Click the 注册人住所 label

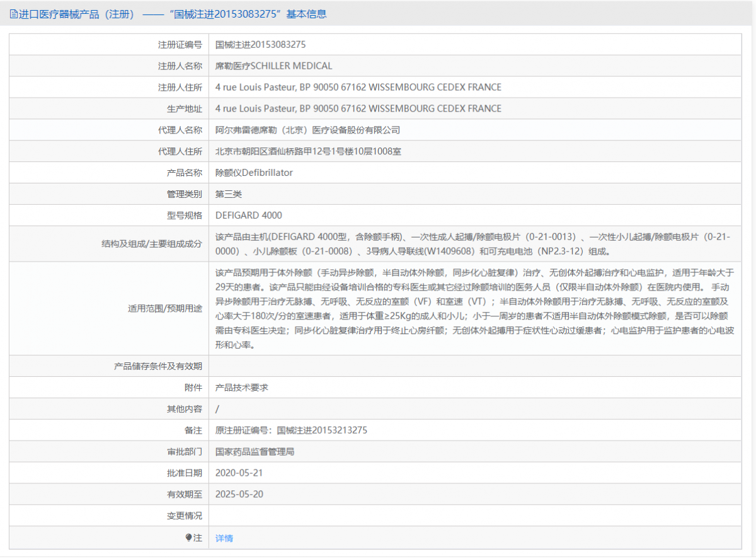click(x=180, y=88)
